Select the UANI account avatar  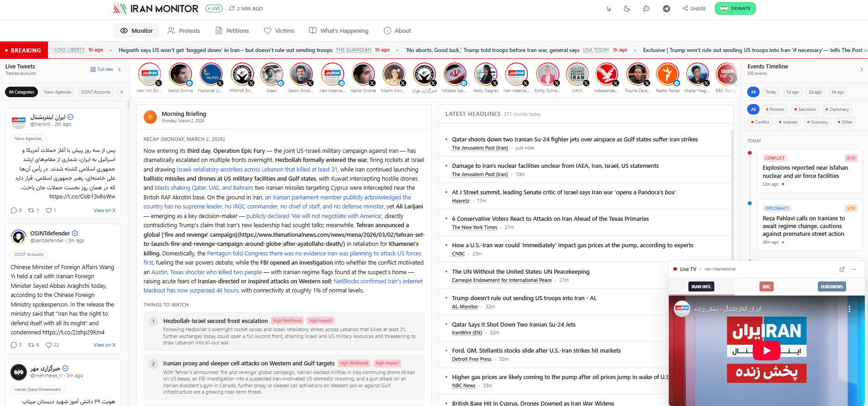click(x=577, y=74)
